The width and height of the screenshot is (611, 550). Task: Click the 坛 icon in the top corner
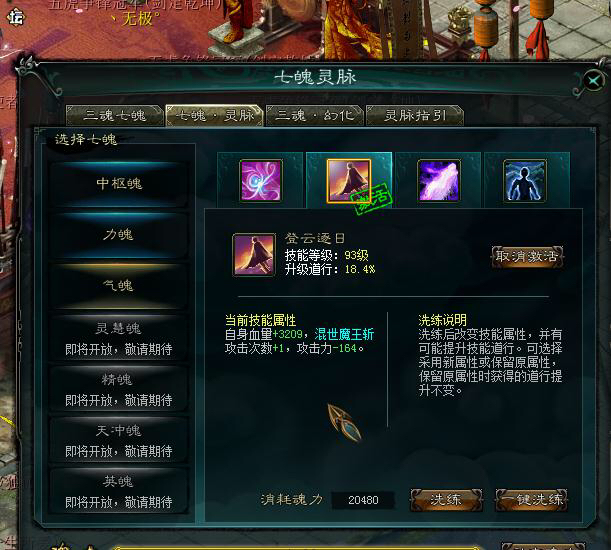16,16
